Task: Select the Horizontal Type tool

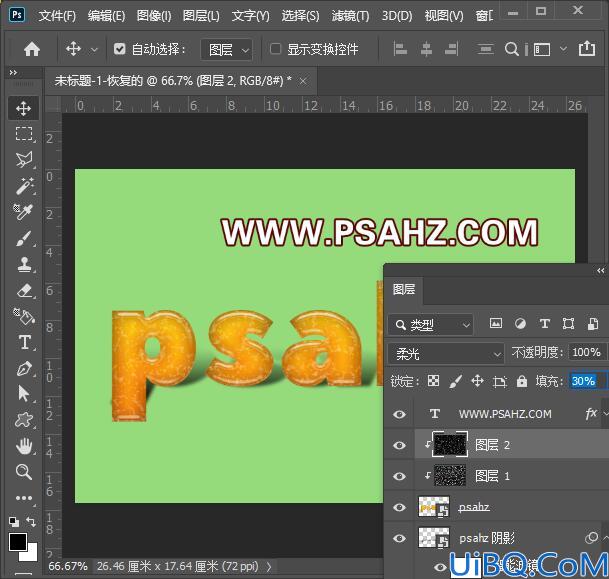Action: tap(24, 343)
